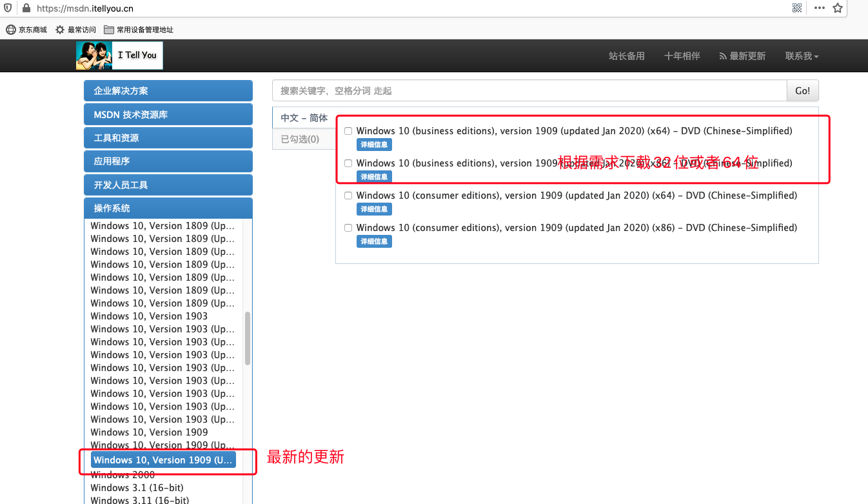Screen dimensions: 868x504
Task: Collapse the 操作系统 panel
Action: [x=168, y=208]
